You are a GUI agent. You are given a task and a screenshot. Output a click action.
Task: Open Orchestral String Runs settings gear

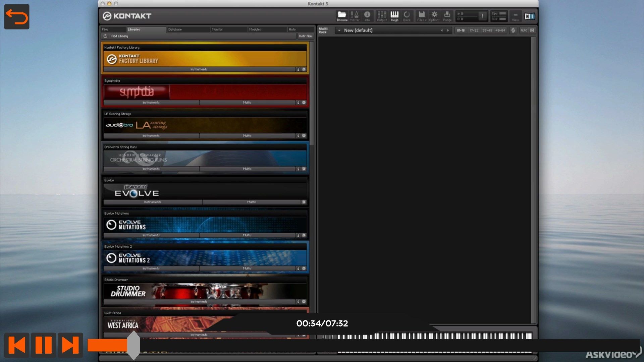pos(304,169)
